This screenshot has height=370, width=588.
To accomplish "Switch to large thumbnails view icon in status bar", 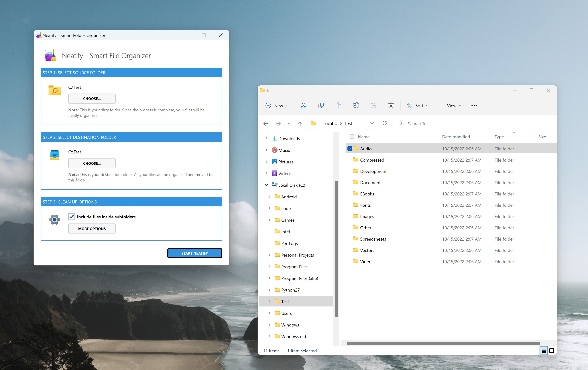I will (x=551, y=351).
